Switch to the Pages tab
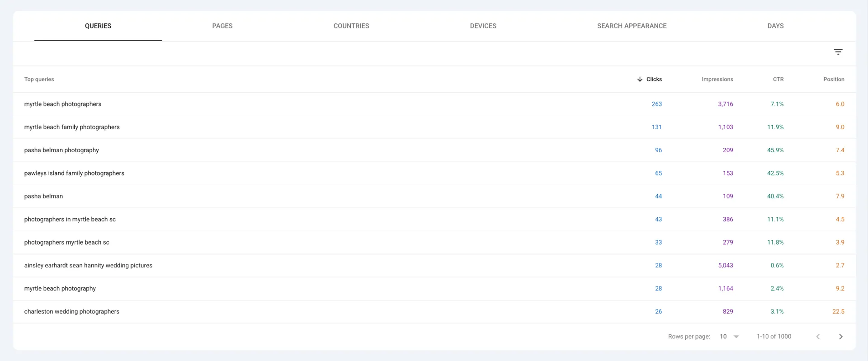Screen dimensions: 868x361 [222, 26]
